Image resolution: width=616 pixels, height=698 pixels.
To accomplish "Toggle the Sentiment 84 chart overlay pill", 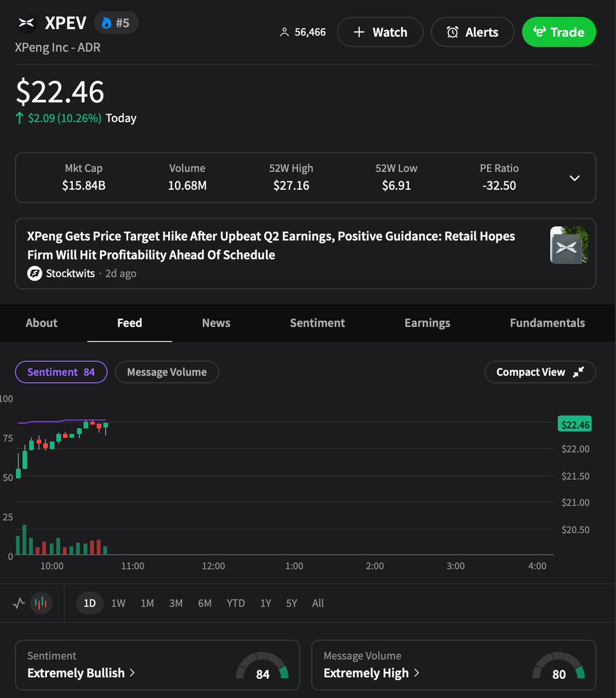I will click(x=62, y=371).
